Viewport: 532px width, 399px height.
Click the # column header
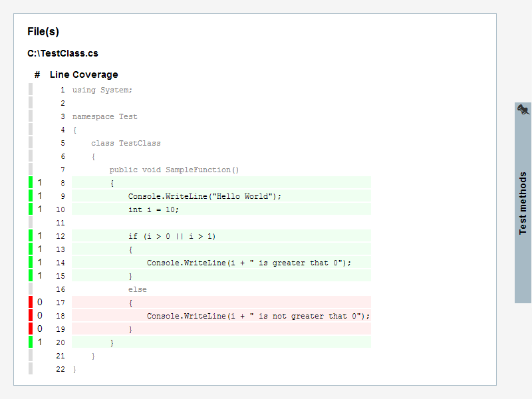37,74
